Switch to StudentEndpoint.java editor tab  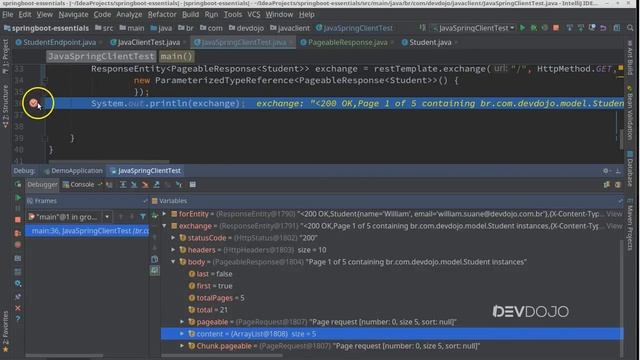(x=56, y=42)
